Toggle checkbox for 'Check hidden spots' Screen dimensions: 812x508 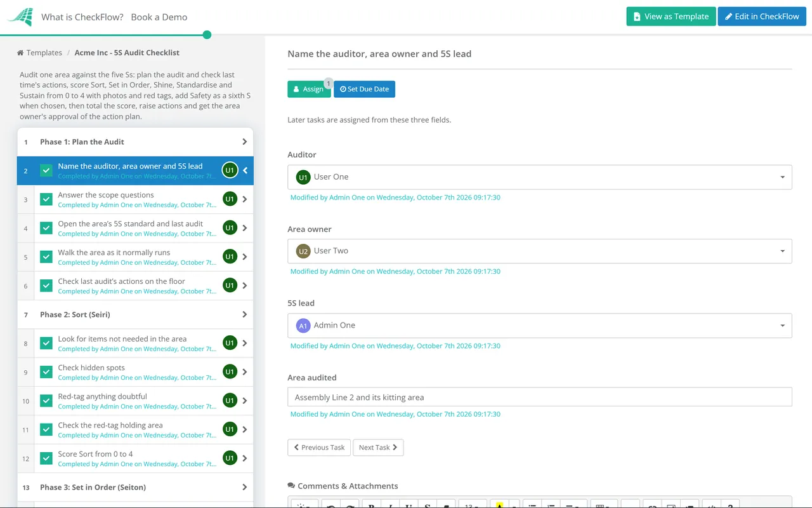coord(46,372)
